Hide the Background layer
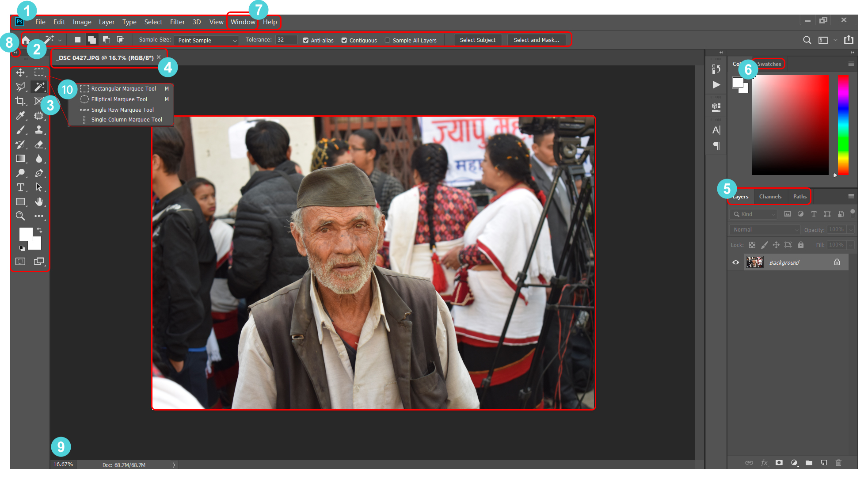This screenshot has width=868, height=479. [735, 262]
